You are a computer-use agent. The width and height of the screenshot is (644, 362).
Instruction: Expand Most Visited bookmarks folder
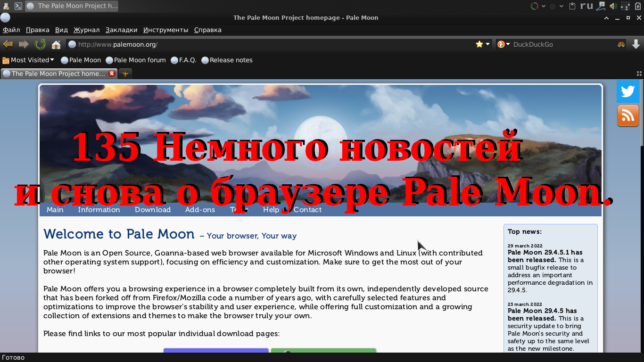[x=28, y=60]
